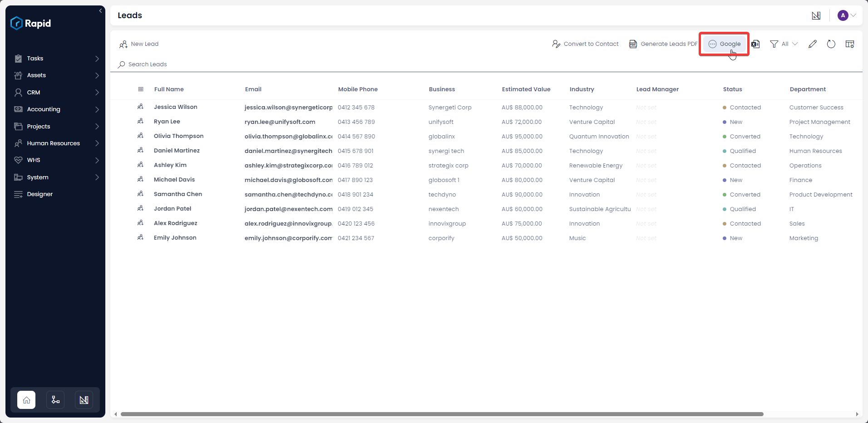
Task: Open lead Emily Johnson
Action: [175, 238]
